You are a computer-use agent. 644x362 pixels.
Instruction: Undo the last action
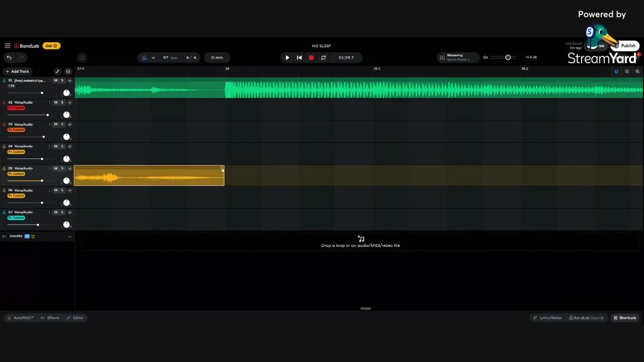pyautogui.click(x=9, y=58)
